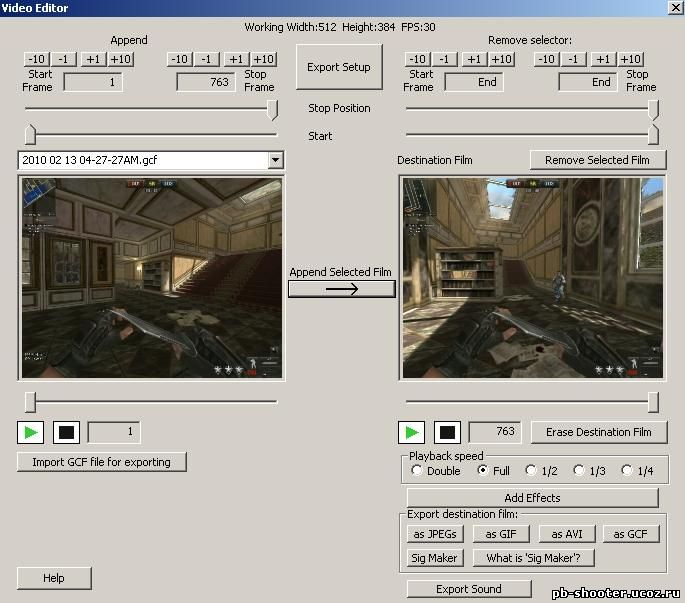This screenshot has width=685, height=603.
Task: Increase Remove selector stop frame by 1
Action: [603, 59]
